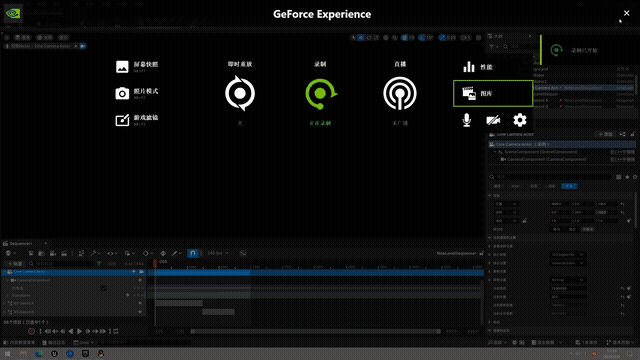Click the green Record (录制) icon
This screenshot has height=360, width=640.
click(321, 93)
